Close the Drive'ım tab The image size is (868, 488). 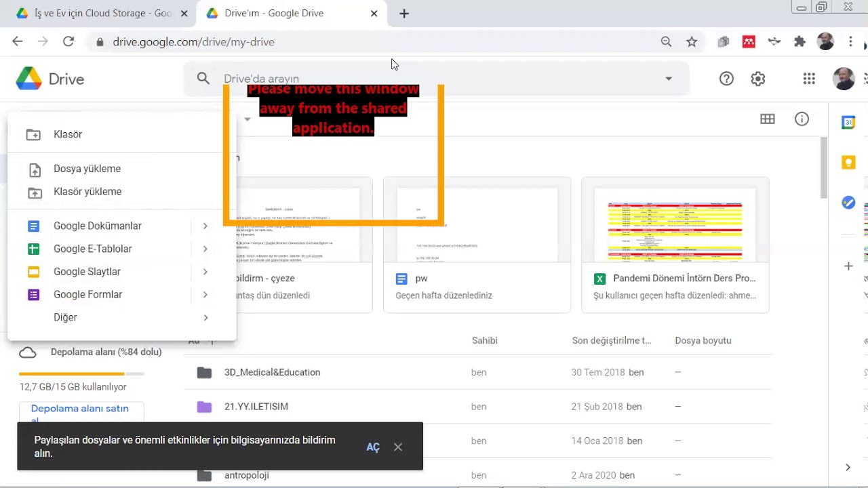coord(374,14)
